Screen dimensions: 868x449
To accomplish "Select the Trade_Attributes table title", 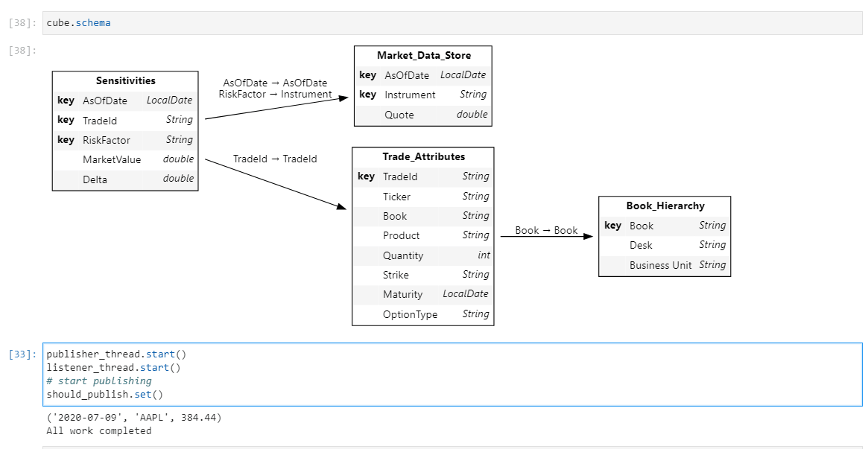I will 422,156.
